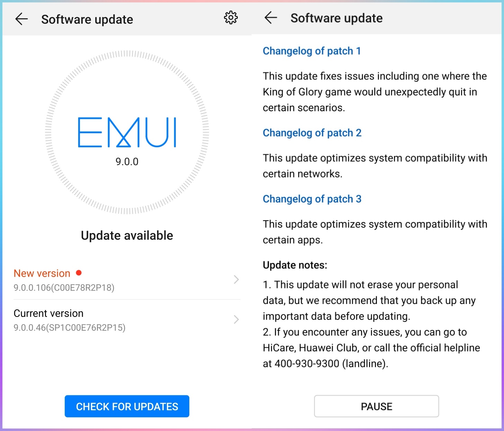Viewport: 504px width, 431px height.
Task: Select the Software update title on left
Action: point(87,19)
